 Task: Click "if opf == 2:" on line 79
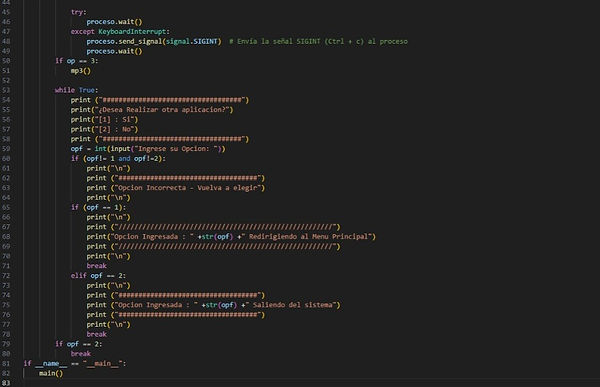coord(78,344)
